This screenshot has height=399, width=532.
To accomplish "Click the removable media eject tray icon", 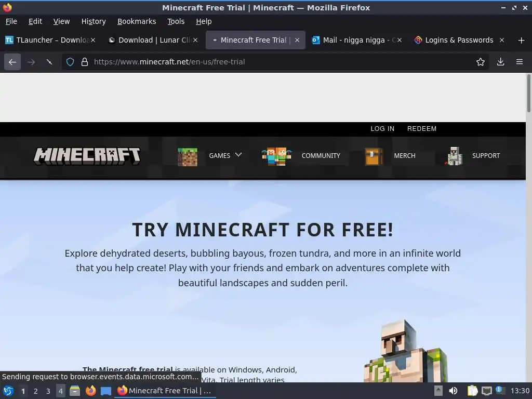I will click(x=438, y=391).
